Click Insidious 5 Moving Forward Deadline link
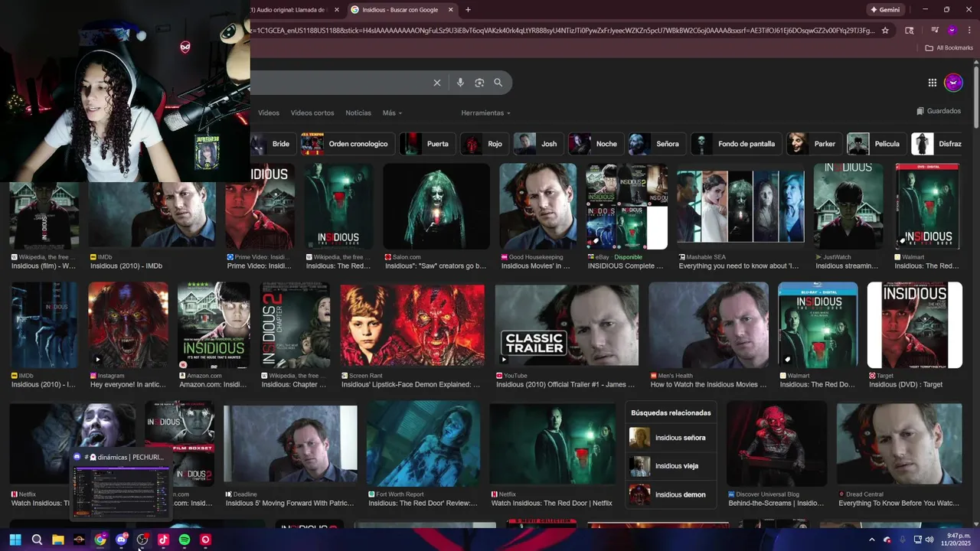Image resolution: width=980 pixels, height=551 pixels. point(290,504)
